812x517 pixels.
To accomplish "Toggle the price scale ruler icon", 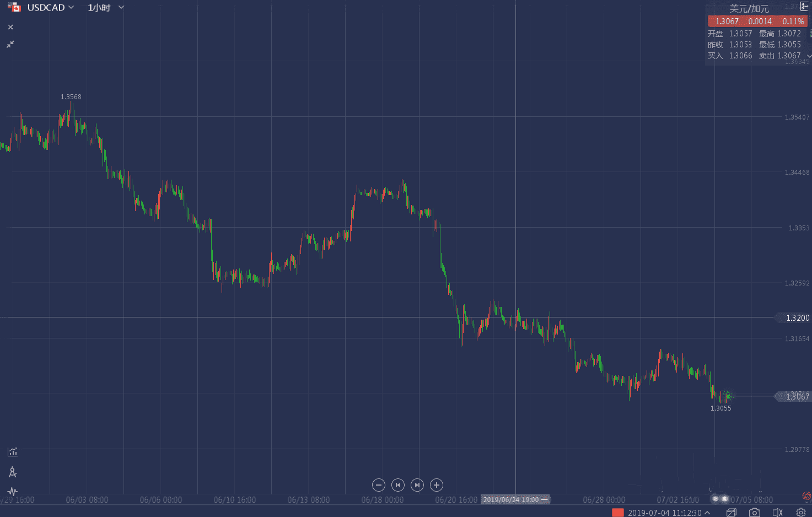I will (x=804, y=7).
